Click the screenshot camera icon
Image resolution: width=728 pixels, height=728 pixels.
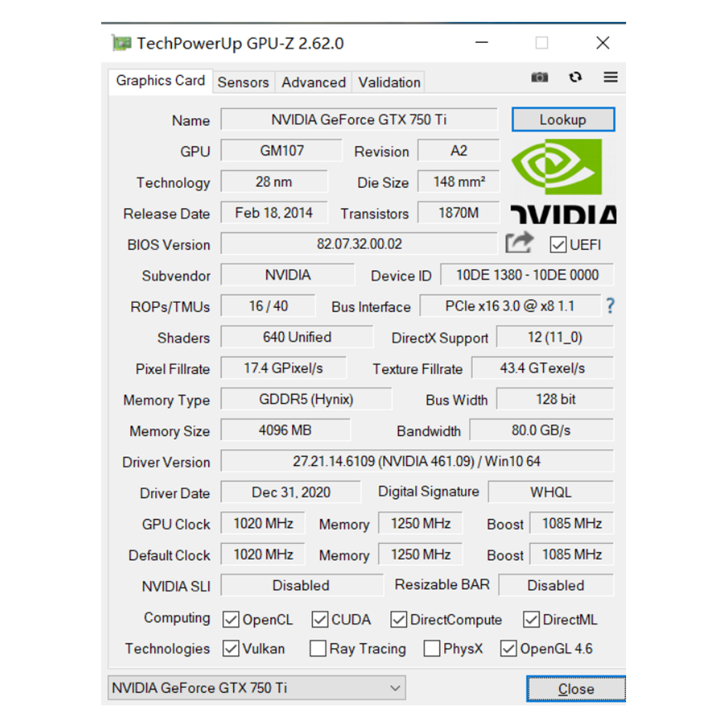tap(539, 77)
